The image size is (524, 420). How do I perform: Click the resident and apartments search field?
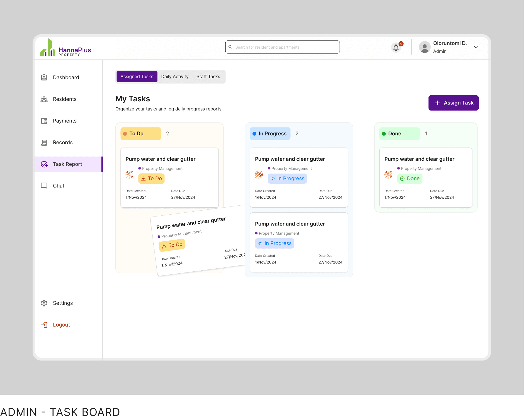pos(282,47)
